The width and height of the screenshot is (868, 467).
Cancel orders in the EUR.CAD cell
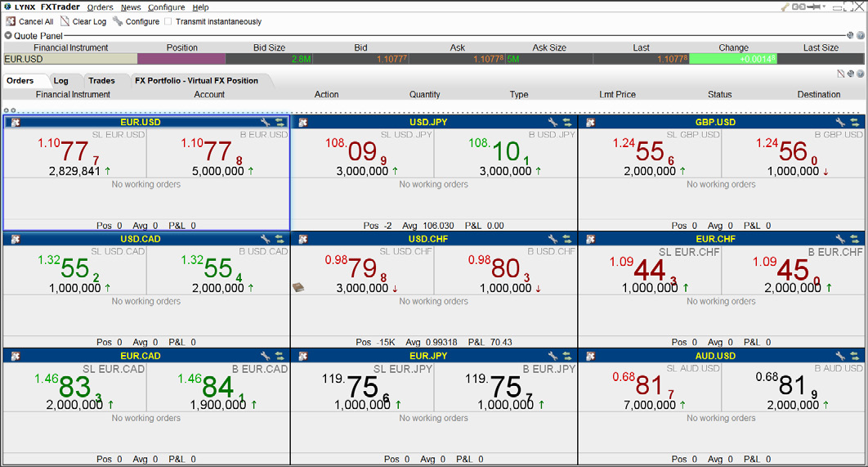[x=16, y=357]
